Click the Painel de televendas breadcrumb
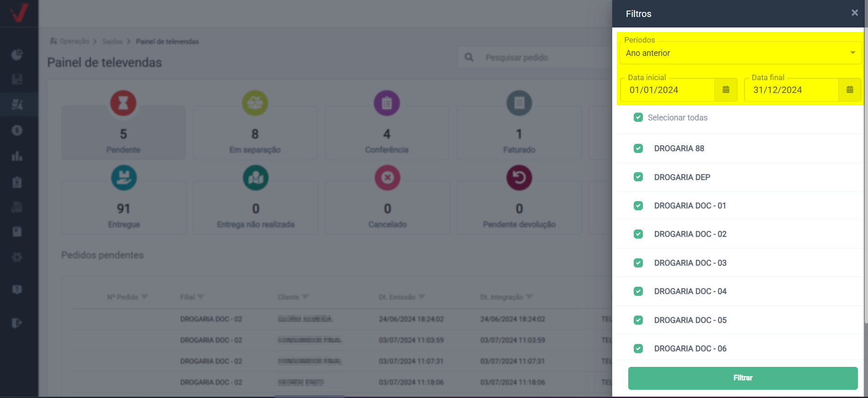Image resolution: width=868 pixels, height=398 pixels. tap(167, 41)
